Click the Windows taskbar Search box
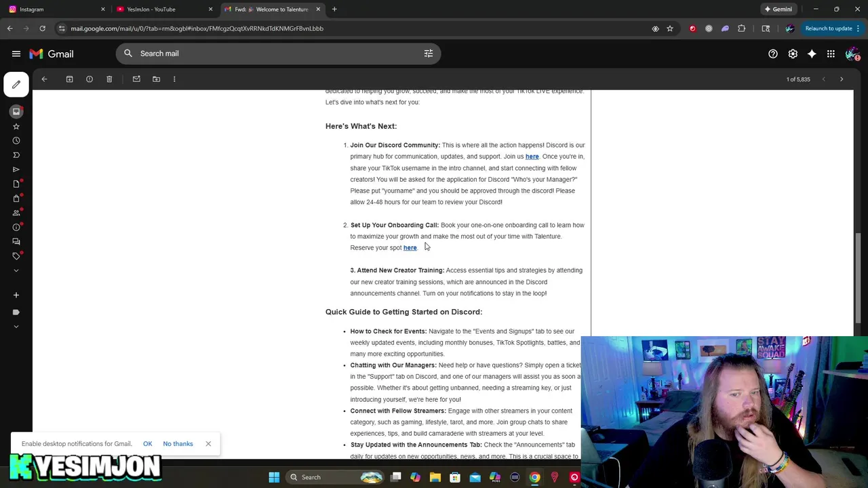The image size is (868, 488). click(336, 477)
